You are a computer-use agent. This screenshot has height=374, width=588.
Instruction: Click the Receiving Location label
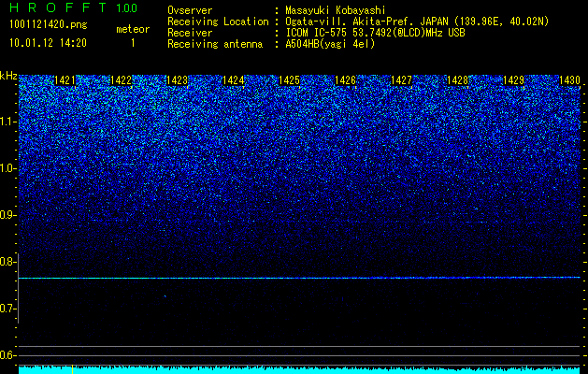click(x=218, y=22)
